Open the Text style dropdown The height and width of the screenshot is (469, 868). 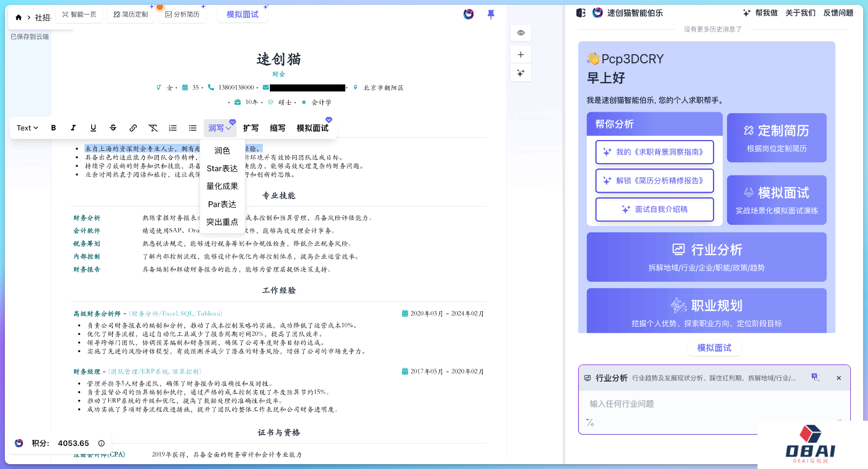click(27, 128)
